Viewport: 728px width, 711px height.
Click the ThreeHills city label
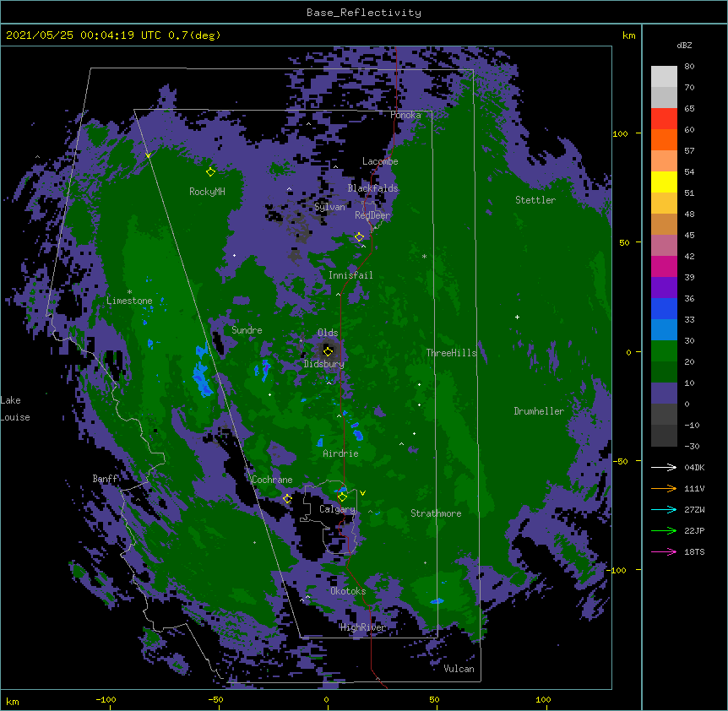point(451,353)
